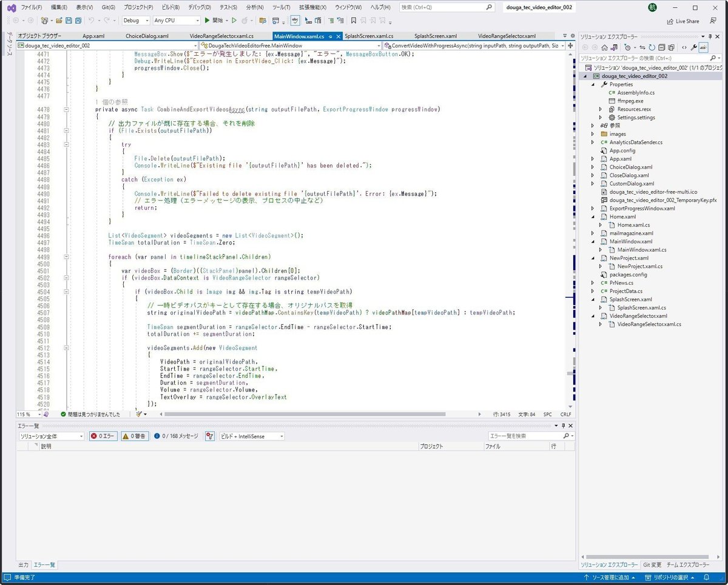This screenshot has width=728, height=585.
Task: Switch to the Git 変更 tab
Action: [652, 564]
